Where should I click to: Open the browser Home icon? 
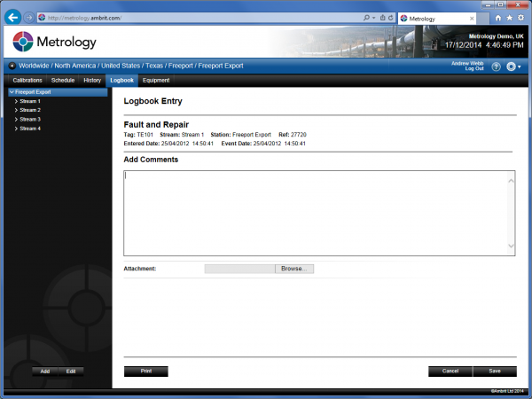[498, 18]
